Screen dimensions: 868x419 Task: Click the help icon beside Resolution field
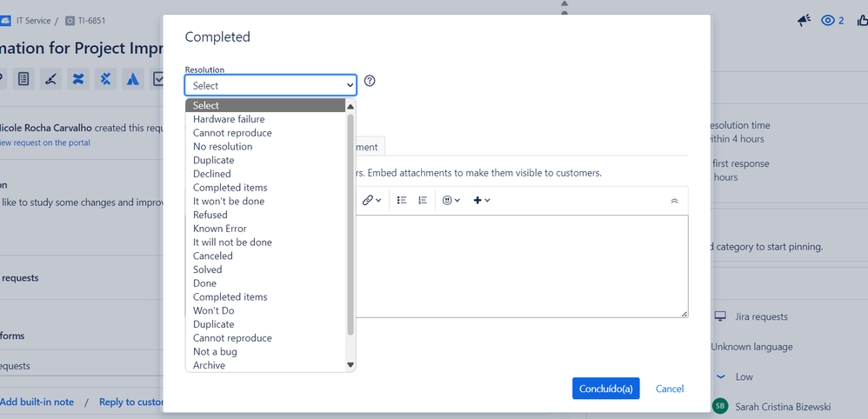click(x=370, y=81)
